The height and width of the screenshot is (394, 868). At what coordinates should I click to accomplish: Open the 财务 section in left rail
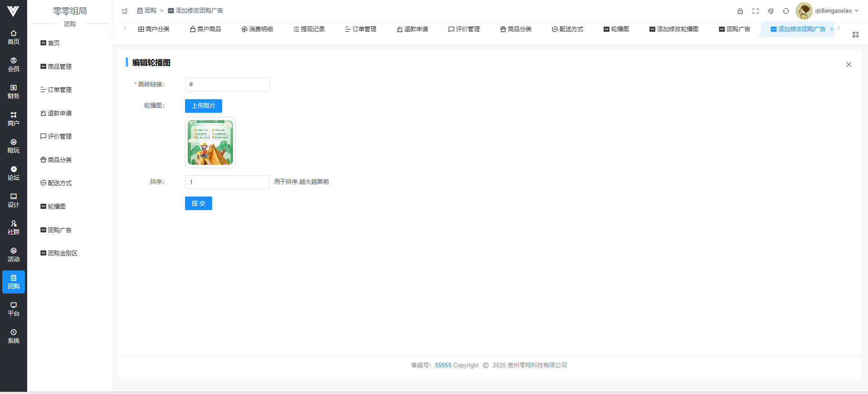(x=14, y=91)
